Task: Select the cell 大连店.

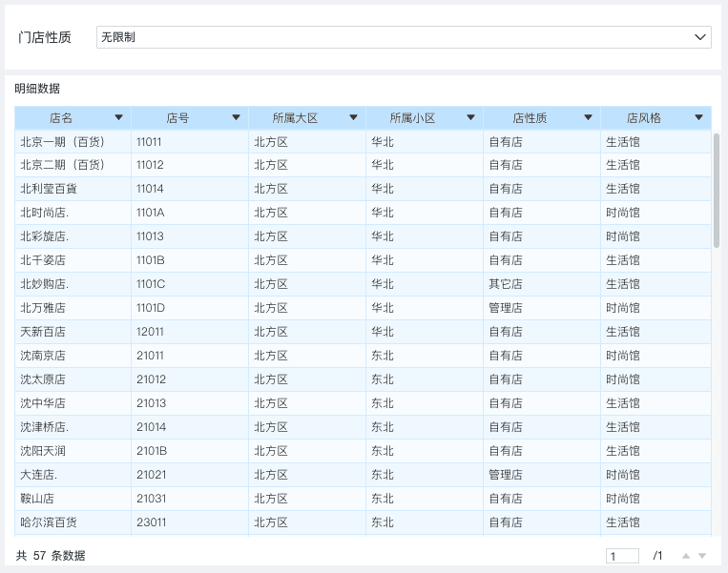Action: coord(73,475)
